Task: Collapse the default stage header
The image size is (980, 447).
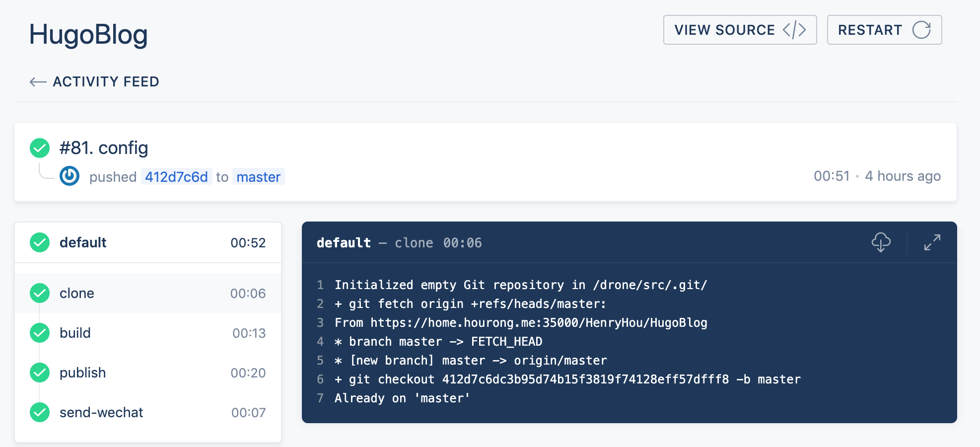Action: click(148, 242)
